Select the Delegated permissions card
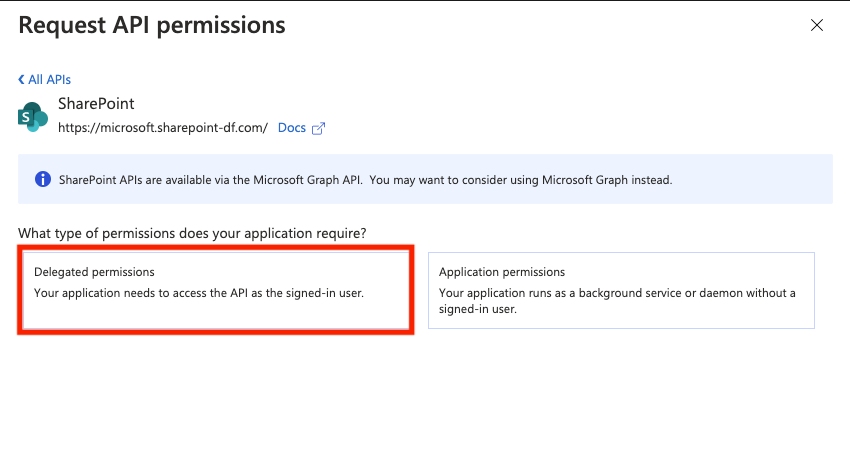 pos(216,290)
